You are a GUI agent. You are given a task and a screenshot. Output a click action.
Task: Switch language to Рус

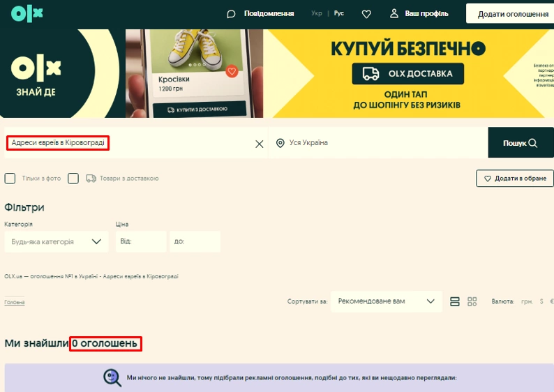click(339, 13)
